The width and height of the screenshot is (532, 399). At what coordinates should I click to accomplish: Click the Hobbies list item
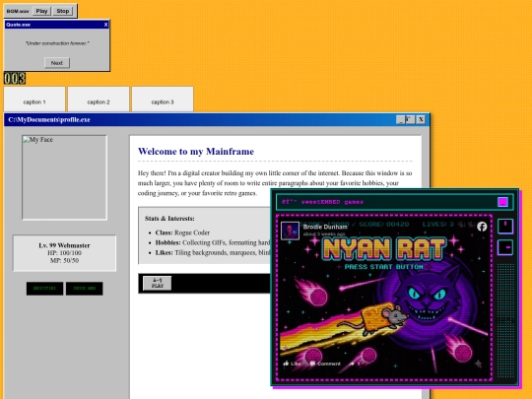click(213, 242)
